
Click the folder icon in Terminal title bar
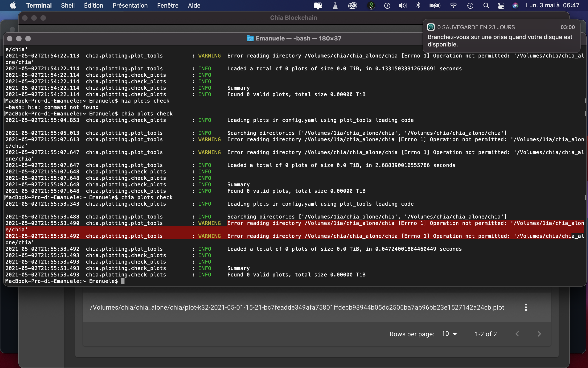pyautogui.click(x=250, y=38)
